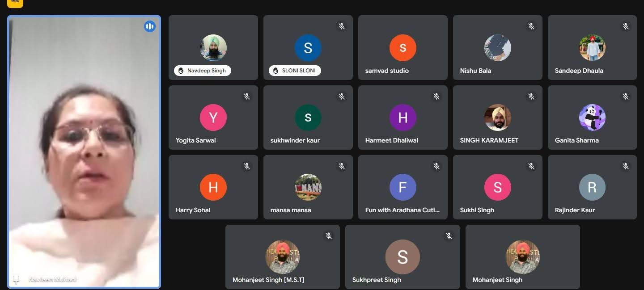644x290 pixels.
Task: Click the name label 'sukhwinder kaur'
Action: [295, 140]
